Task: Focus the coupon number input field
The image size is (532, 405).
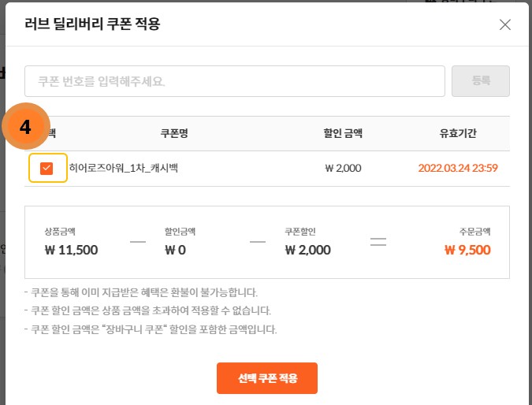Action: [235, 81]
